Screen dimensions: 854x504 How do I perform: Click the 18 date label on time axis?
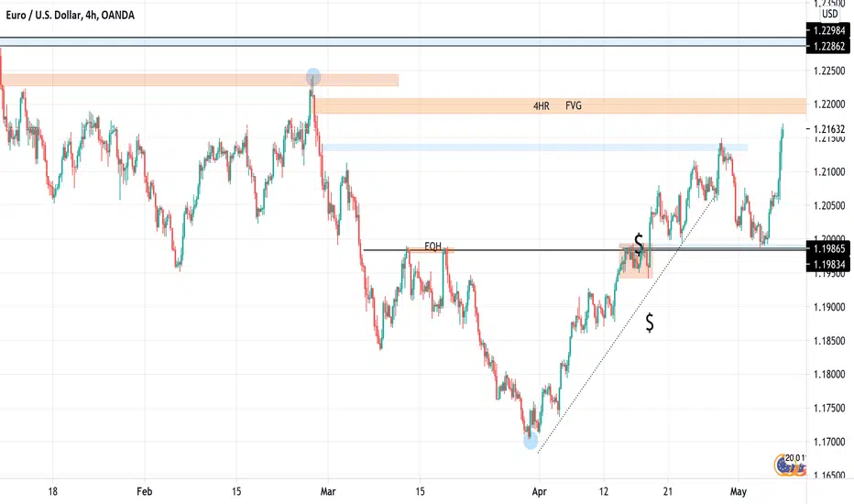(52, 491)
